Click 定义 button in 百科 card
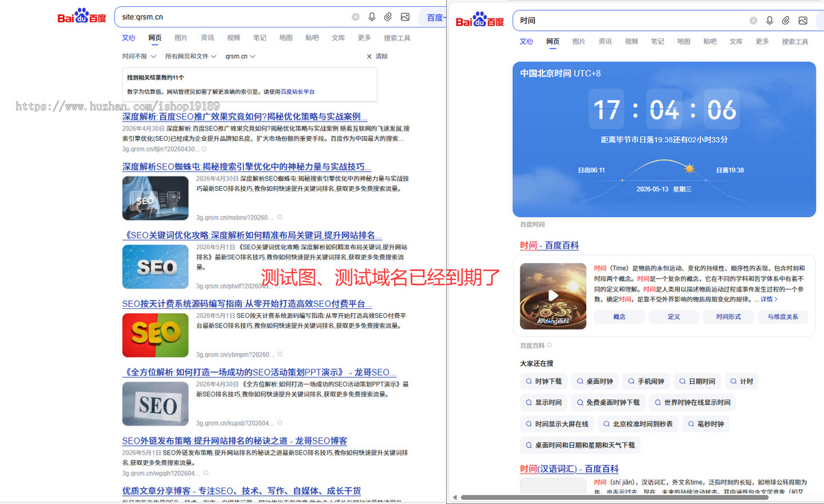824x504 pixels. coord(674,317)
